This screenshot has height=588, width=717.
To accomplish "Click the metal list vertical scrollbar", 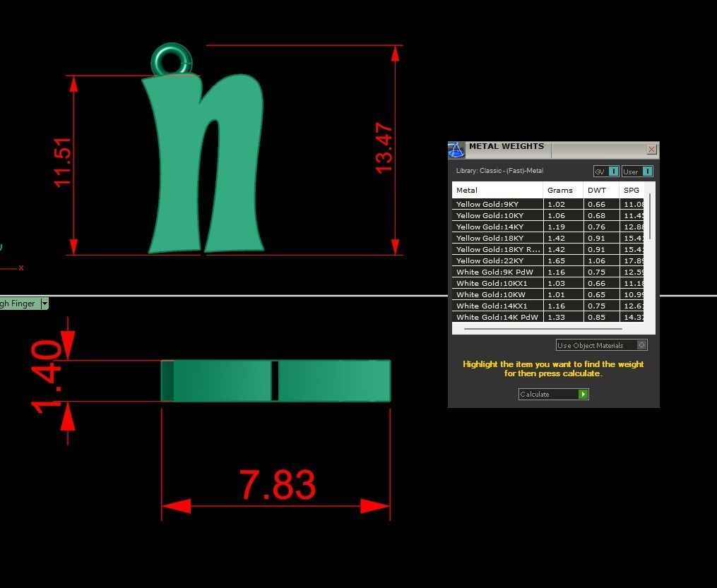I will (649, 217).
